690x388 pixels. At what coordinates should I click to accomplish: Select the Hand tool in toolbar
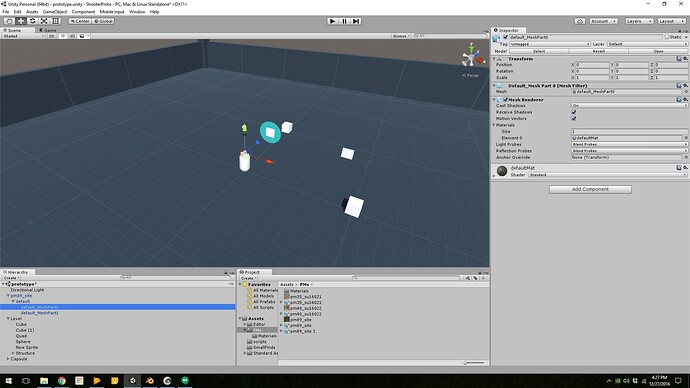pos(9,21)
